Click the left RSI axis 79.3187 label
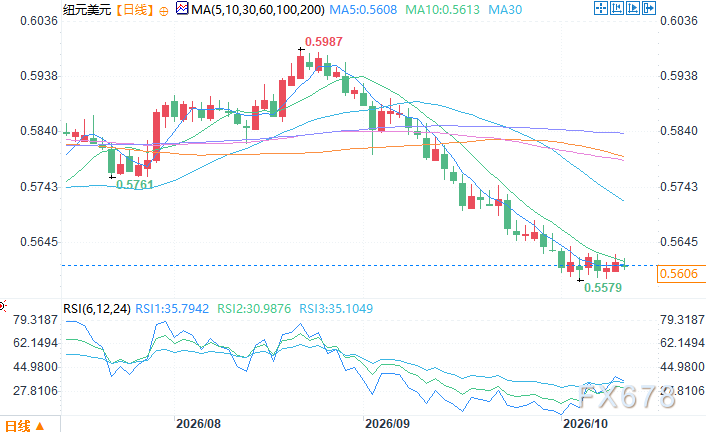This screenshot has width=706, height=432. [x=36, y=320]
